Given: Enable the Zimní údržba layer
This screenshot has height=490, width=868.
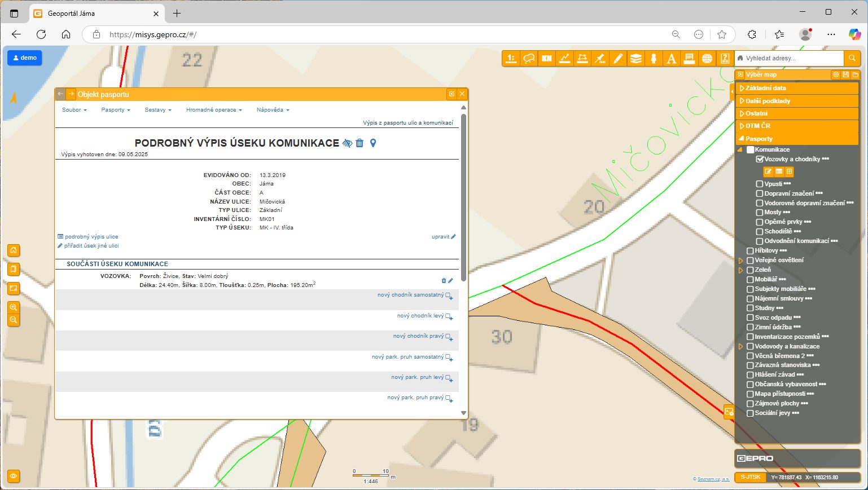Looking at the screenshot, I should click(x=750, y=327).
